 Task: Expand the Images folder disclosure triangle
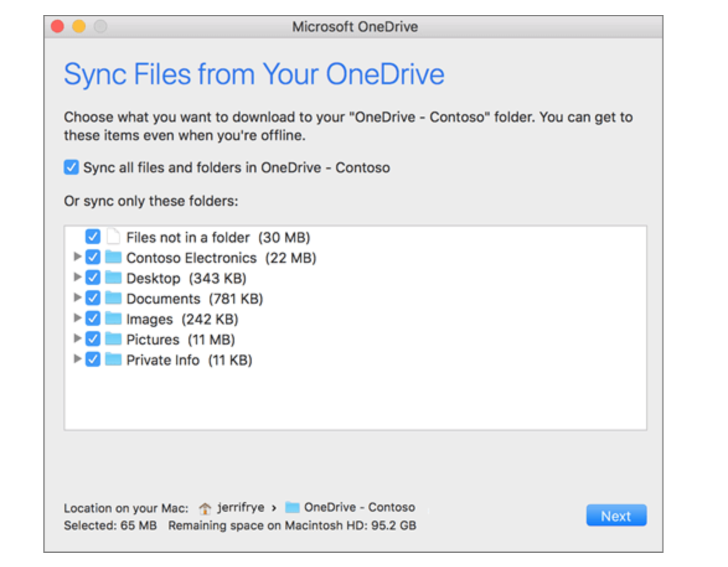pos(78,318)
